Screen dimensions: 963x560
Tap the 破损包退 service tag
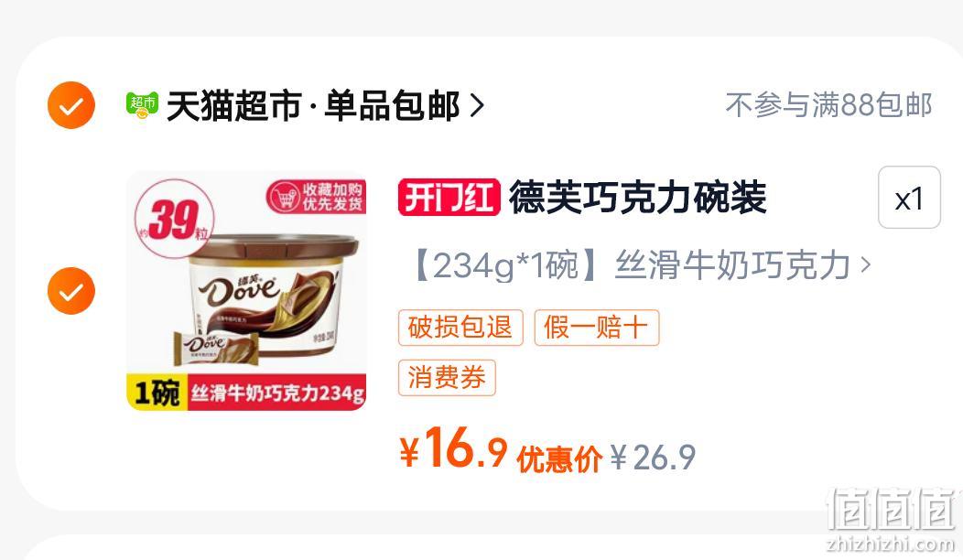coord(460,328)
